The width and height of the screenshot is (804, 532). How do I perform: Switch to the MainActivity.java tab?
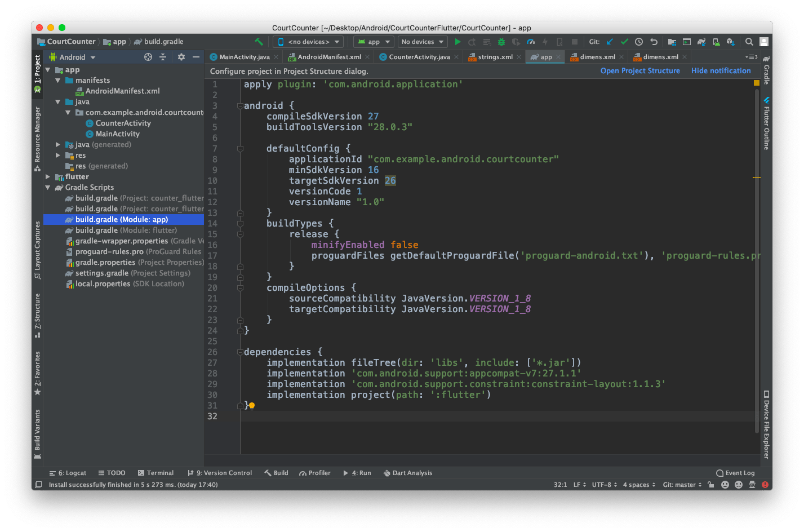(x=244, y=57)
